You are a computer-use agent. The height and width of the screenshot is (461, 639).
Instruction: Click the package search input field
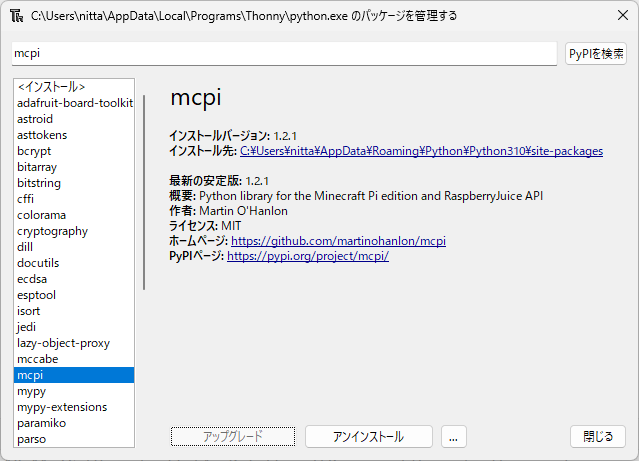click(284, 53)
